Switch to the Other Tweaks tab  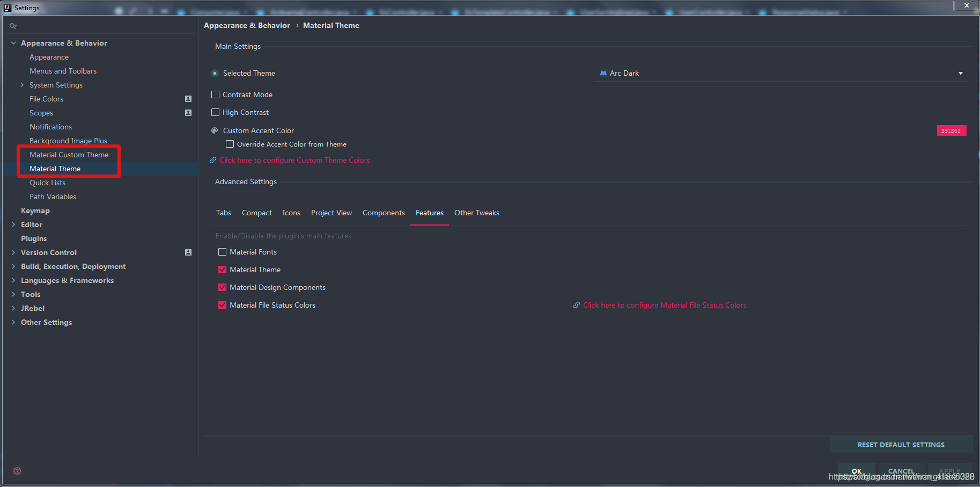click(x=477, y=213)
